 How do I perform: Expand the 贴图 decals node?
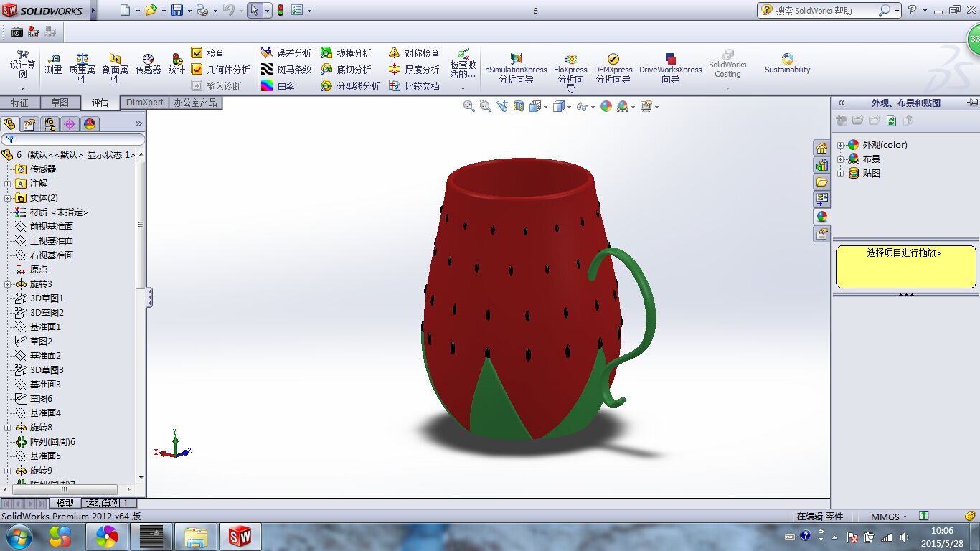841,174
